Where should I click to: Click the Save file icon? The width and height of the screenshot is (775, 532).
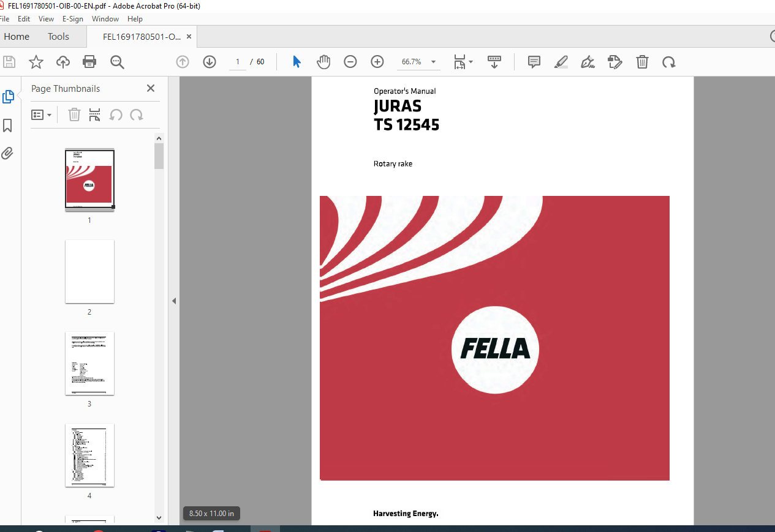point(9,62)
